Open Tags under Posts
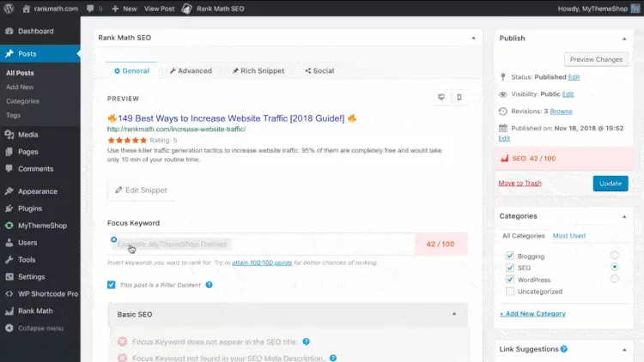Screen dimensions: 644x362 13,115
